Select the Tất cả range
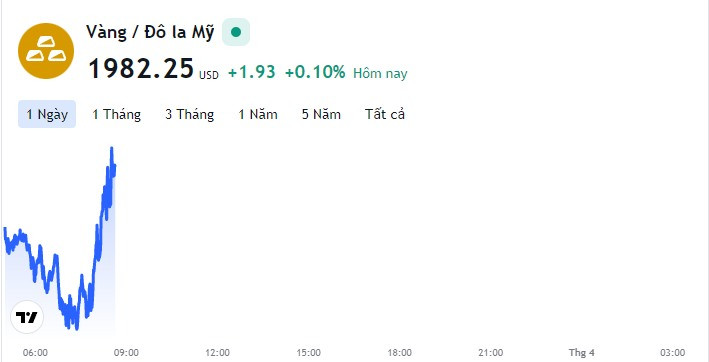 pyautogui.click(x=385, y=114)
